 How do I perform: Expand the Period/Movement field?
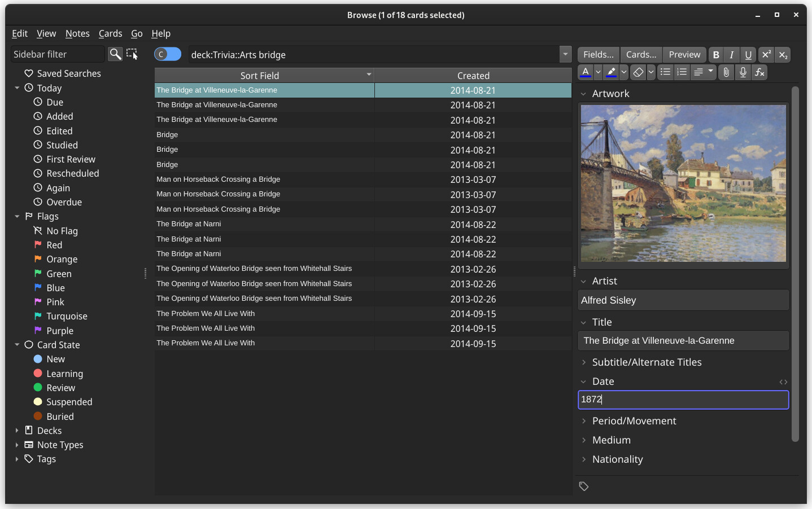coord(584,421)
